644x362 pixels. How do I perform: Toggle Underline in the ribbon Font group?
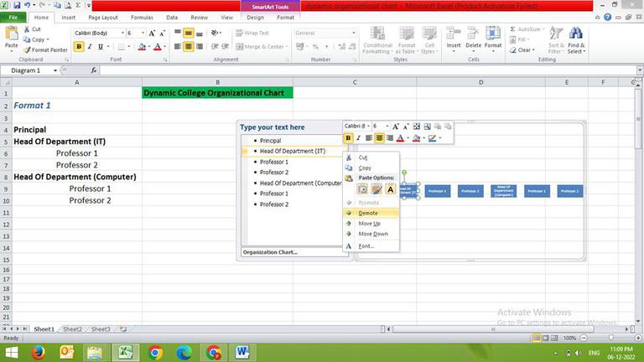point(101,47)
